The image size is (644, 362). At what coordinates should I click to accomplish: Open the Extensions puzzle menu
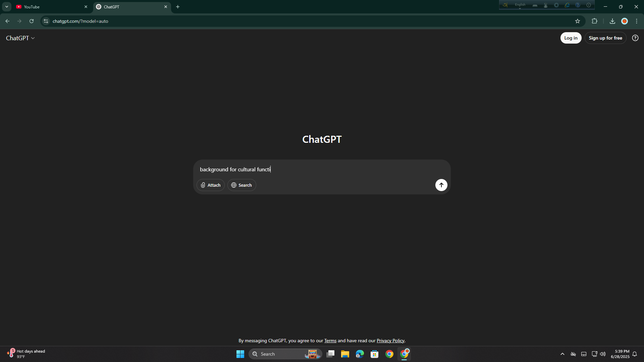pos(594,21)
